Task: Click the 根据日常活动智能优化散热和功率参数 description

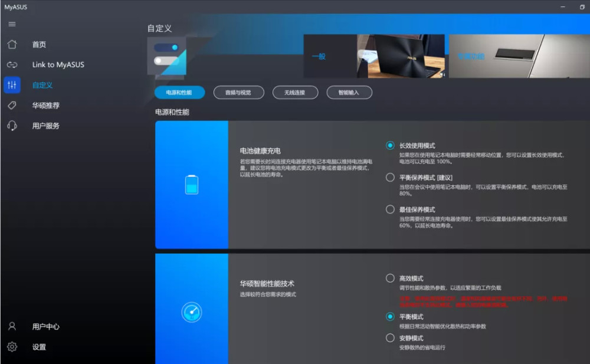Action: coord(442,326)
